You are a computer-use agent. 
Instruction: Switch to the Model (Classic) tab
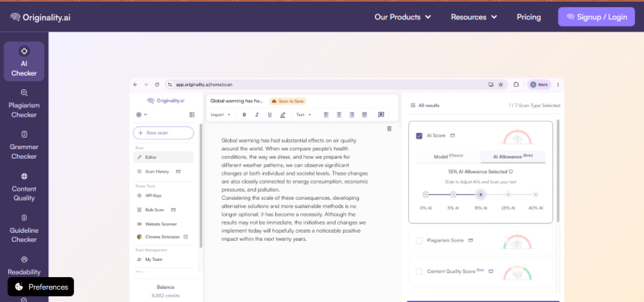point(448,156)
